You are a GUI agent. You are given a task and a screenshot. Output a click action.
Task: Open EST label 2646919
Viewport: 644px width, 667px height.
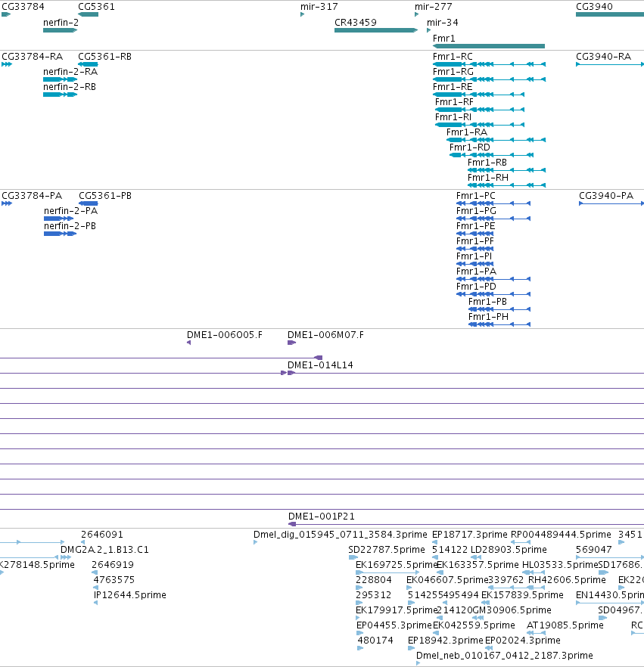click(113, 564)
